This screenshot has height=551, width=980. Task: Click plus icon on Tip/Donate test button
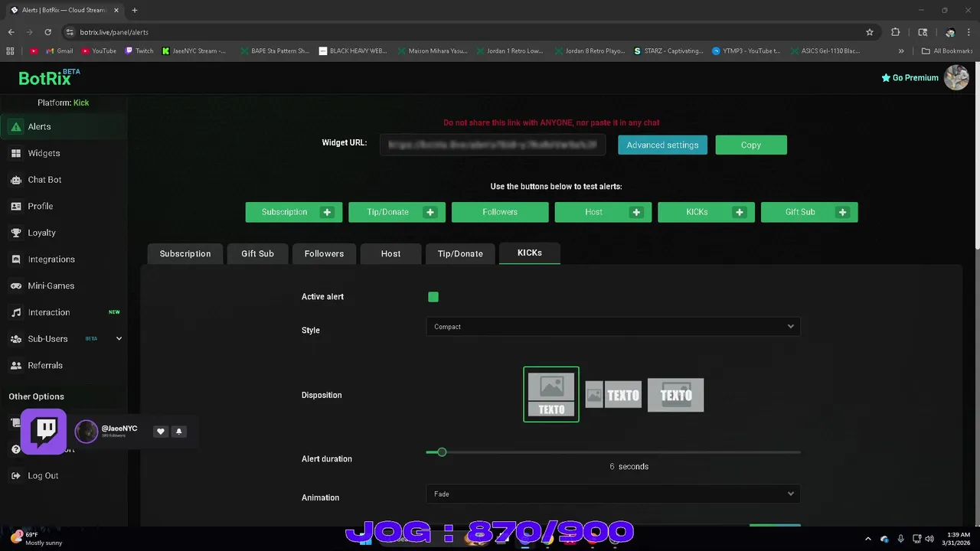430,212
